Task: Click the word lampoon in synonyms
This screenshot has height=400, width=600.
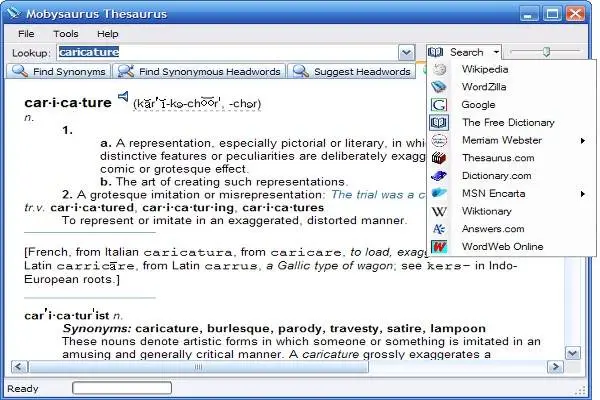Action: click(458, 328)
